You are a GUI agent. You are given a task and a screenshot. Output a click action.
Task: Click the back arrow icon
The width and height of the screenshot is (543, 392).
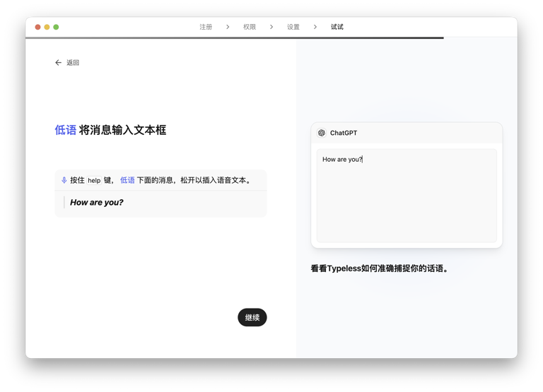tap(59, 63)
